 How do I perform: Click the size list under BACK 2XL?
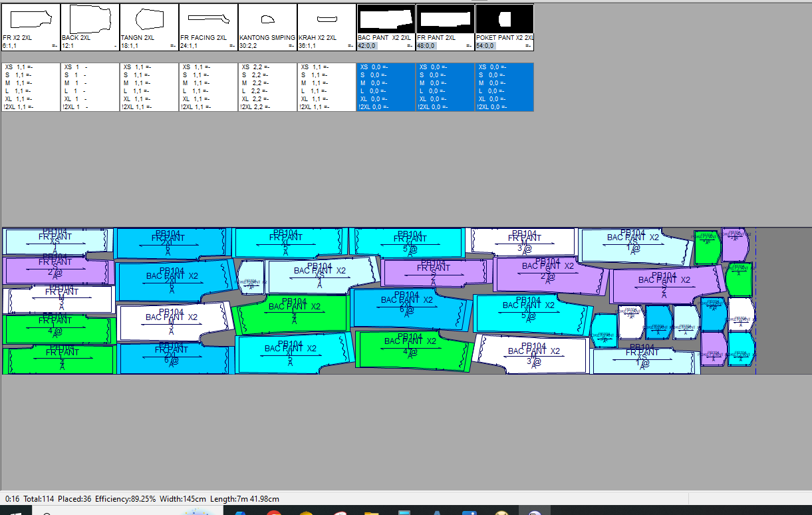click(x=90, y=87)
